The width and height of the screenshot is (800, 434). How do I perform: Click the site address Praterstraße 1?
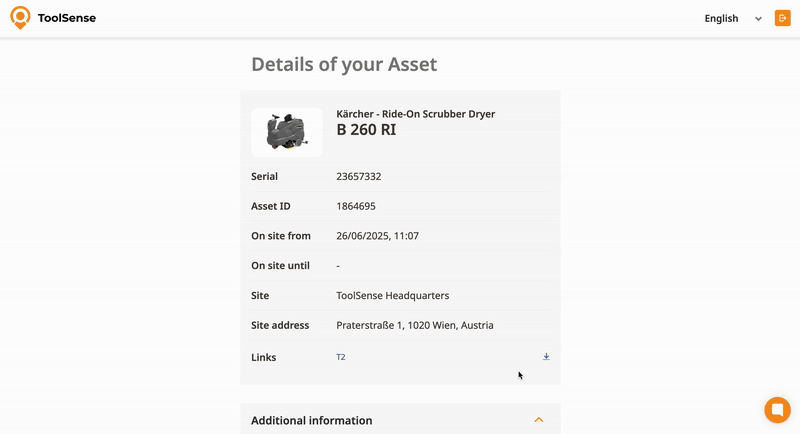pyautogui.click(x=414, y=325)
